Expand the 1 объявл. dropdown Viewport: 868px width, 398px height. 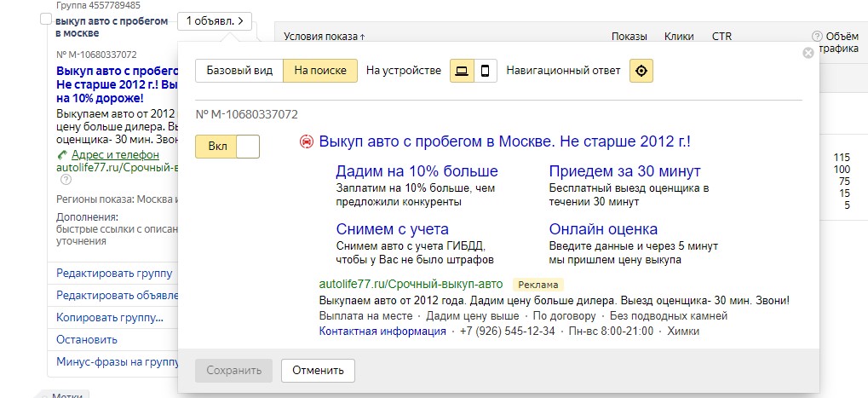(215, 21)
